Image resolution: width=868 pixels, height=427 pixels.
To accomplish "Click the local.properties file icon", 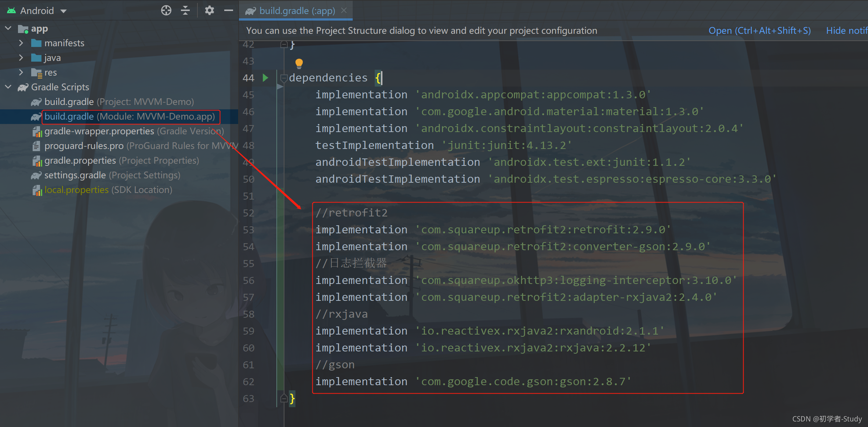I will (37, 190).
